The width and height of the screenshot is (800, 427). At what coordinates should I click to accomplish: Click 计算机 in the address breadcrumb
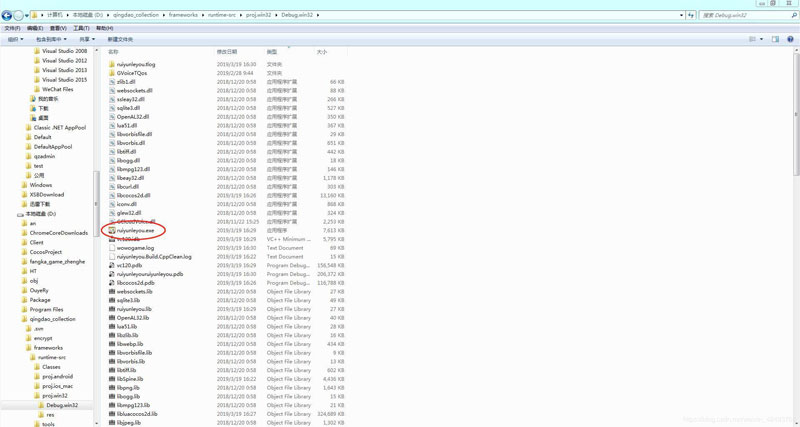55,15
